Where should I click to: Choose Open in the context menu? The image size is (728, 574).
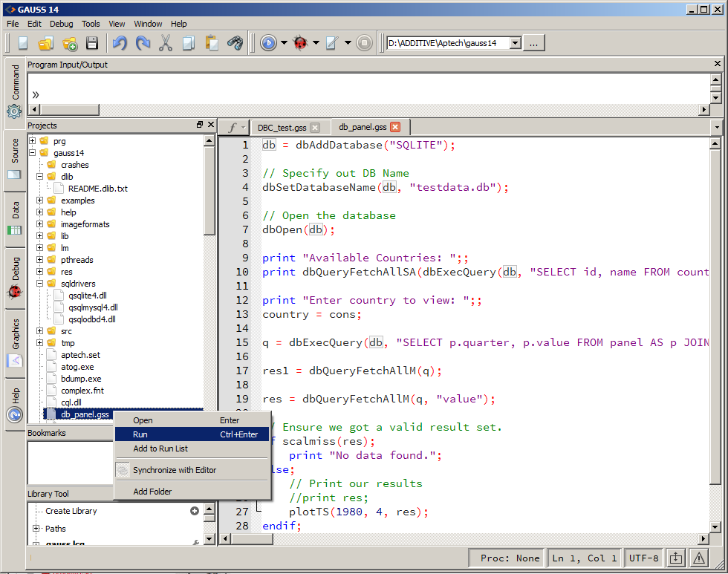(192, 420)
